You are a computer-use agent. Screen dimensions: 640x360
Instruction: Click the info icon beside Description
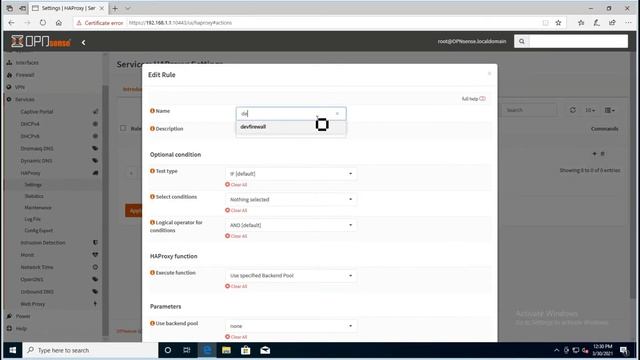tap(152, 129)
